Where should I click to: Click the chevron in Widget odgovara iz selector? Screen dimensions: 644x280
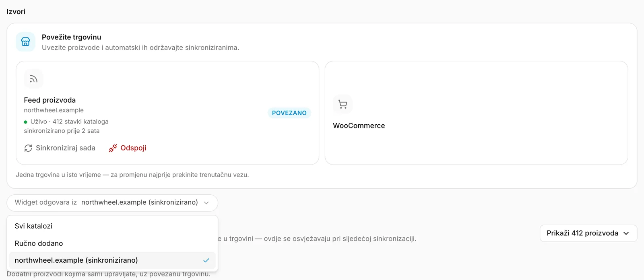[206, 203]
